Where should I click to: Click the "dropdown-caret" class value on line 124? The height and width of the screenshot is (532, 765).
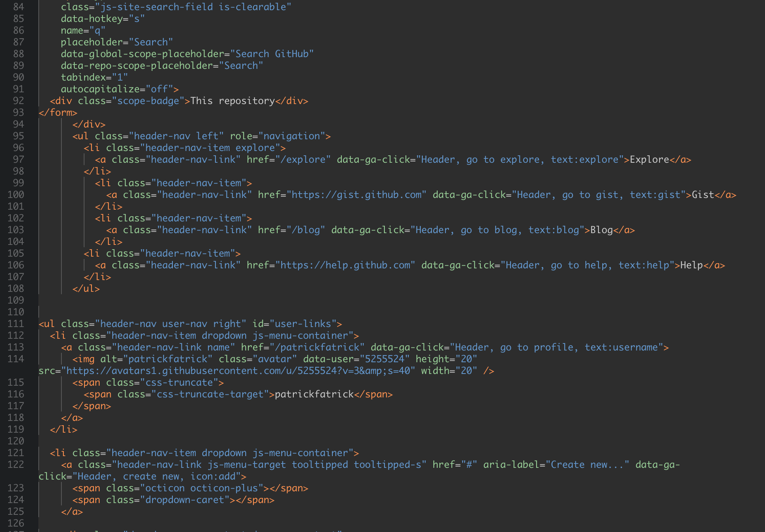click(x=185, y=500)
